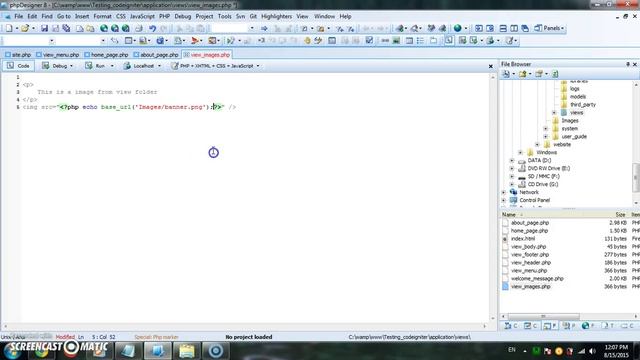Select view_images.php in the file list
This screenshot has width=640, height=360.
(531, 287)
